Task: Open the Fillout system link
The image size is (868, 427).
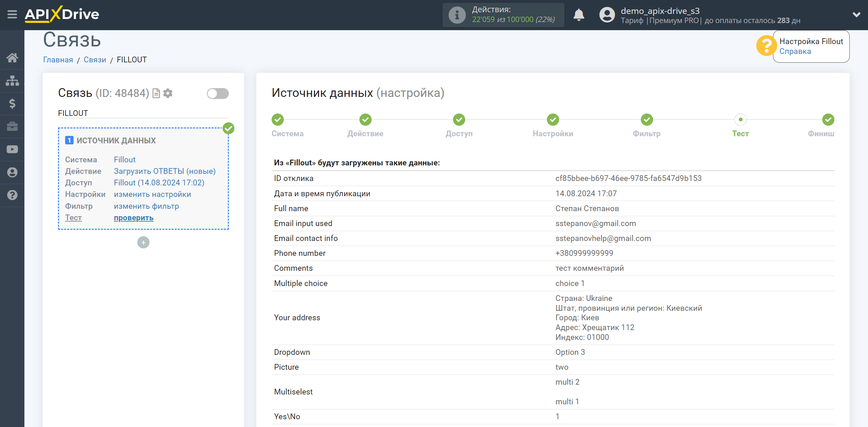Action: (x=124, y=160)
